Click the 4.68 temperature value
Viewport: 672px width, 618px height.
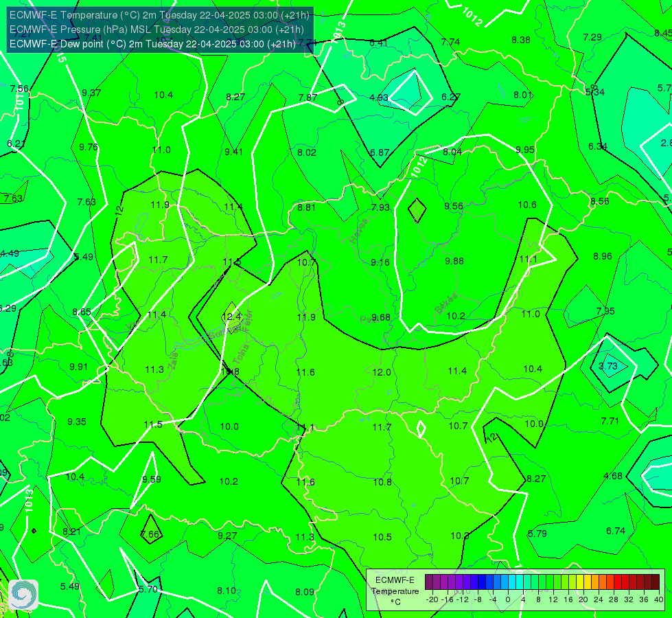tap(613, 476)
